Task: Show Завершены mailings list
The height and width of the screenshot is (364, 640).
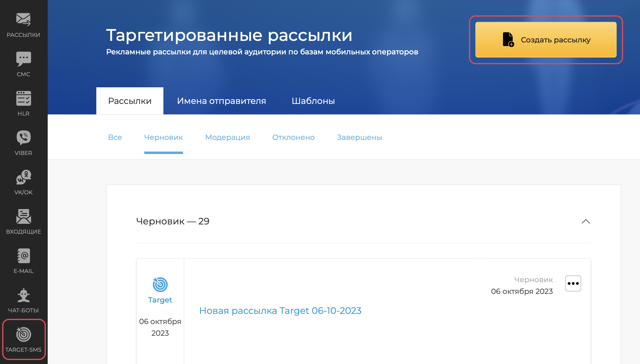Action: (359, 137)
